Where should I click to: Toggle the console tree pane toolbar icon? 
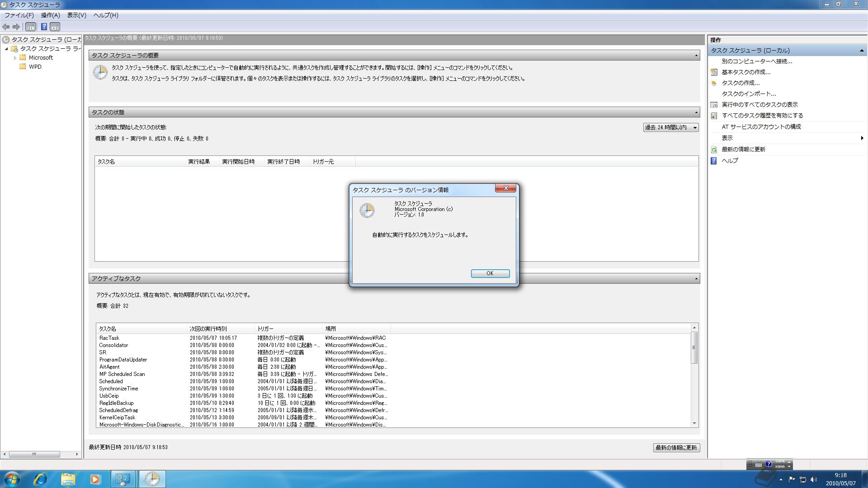(x=31, y=27)
